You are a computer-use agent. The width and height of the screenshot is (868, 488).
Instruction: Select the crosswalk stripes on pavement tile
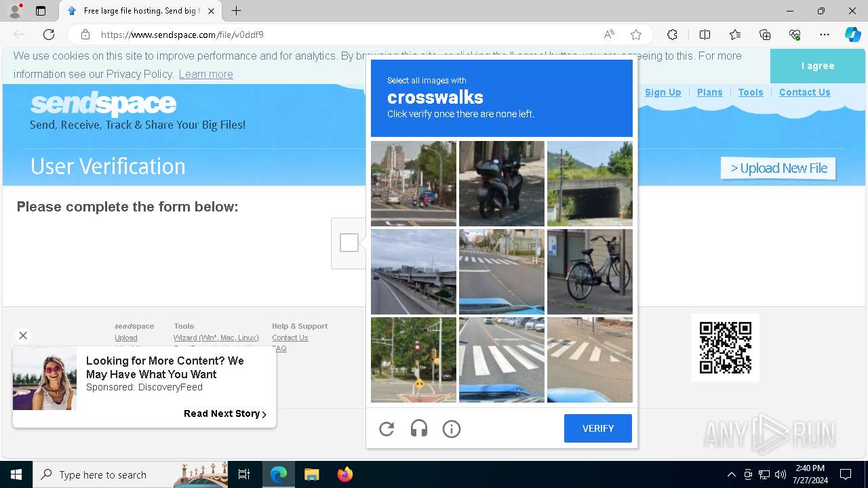point(590,360)
